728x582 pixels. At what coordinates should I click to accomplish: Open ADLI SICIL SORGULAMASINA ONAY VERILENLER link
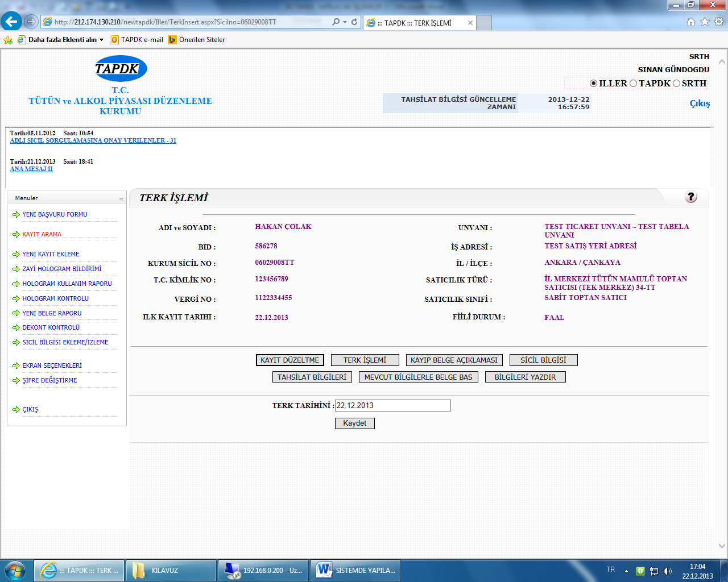[x=93, y=140]
